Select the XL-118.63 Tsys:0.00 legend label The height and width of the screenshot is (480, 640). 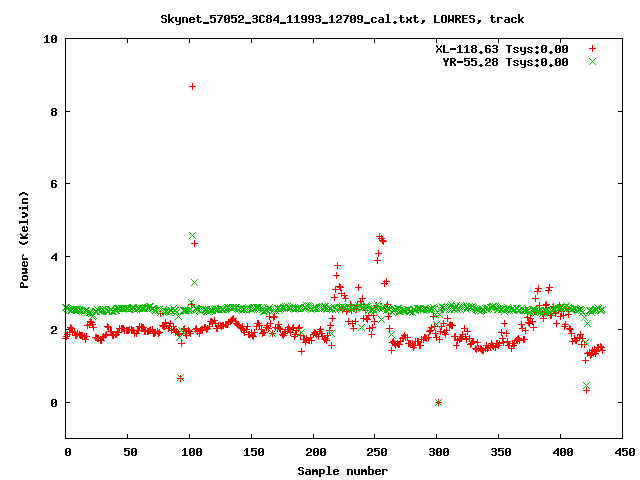(502, 49)
